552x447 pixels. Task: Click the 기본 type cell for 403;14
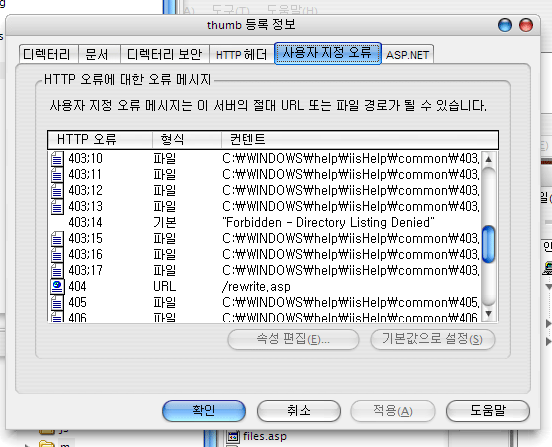click(164, 222)
